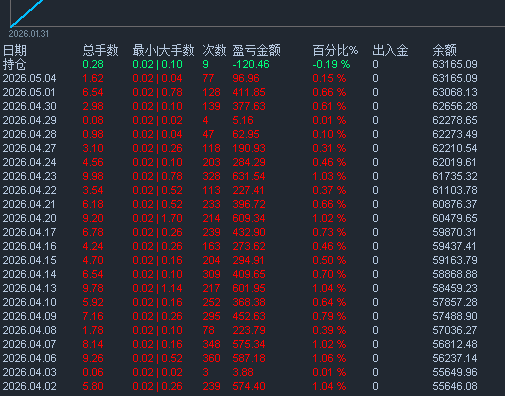The width and height of the screenshot is (505, 396).
Task: Click profit 574.40 on 2026.04.02
Action: (249, 386)
